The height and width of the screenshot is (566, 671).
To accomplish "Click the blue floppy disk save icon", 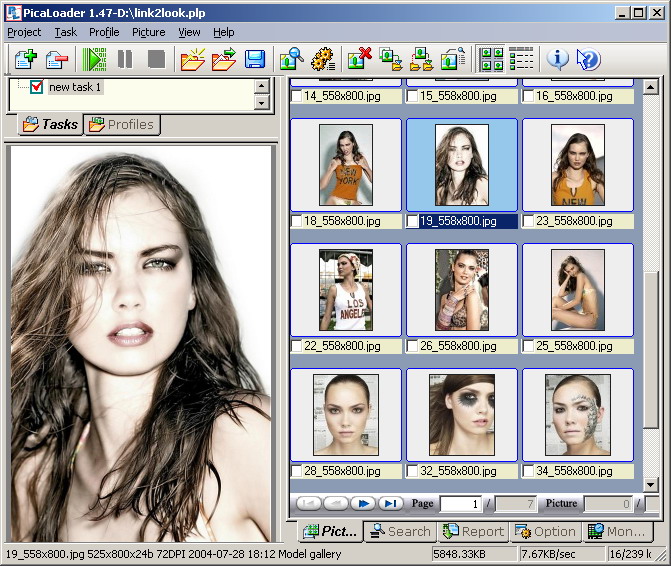I will [x=255, y=59].
